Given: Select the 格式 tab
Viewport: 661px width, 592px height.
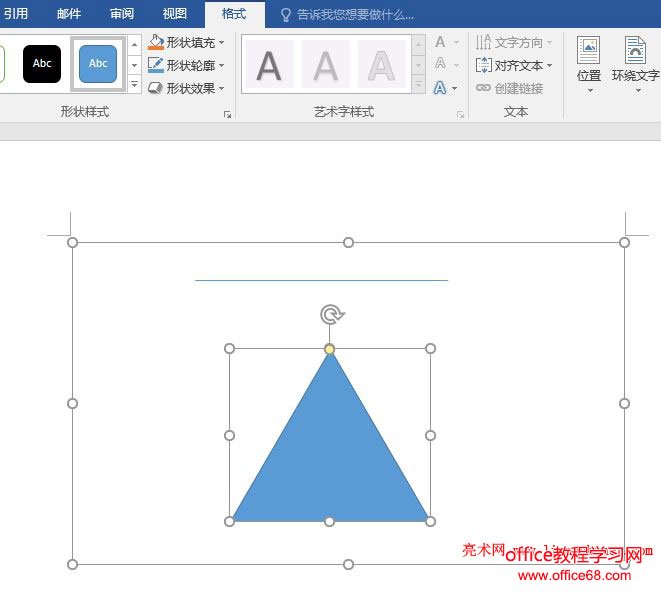Looking at the screenshot, I should coord(234,14).
